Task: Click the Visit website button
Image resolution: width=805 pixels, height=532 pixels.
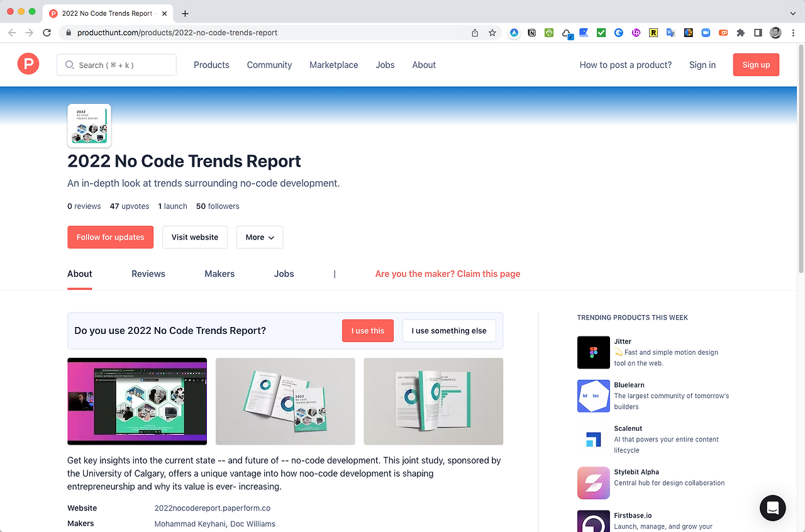Action: tap(195, 237)
